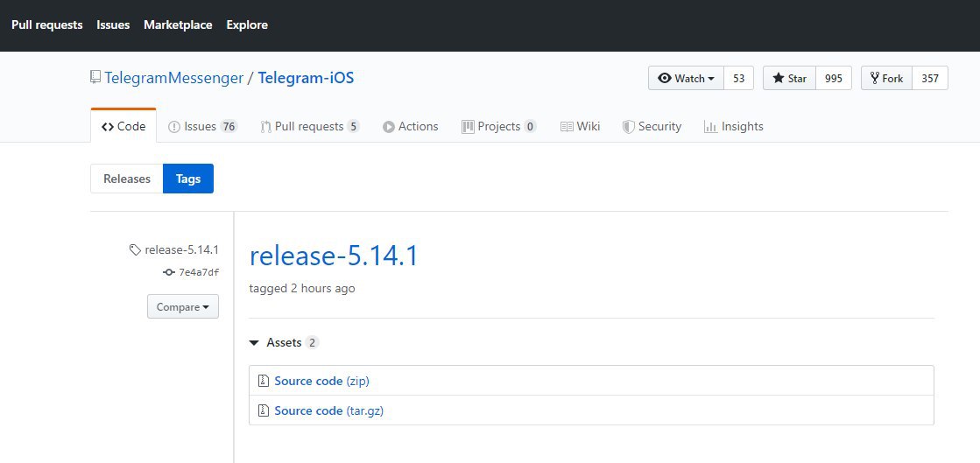Open Marketplace in the top navigation

pos(178,25)
